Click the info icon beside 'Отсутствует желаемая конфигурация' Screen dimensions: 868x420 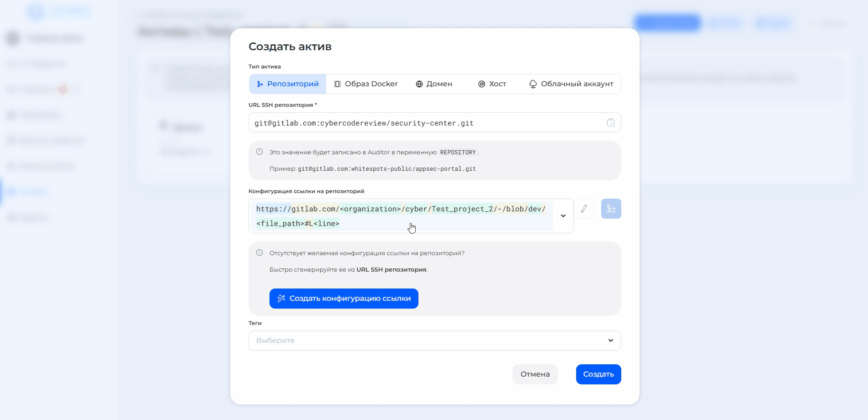pyautogui.click(x=259, y=253)
